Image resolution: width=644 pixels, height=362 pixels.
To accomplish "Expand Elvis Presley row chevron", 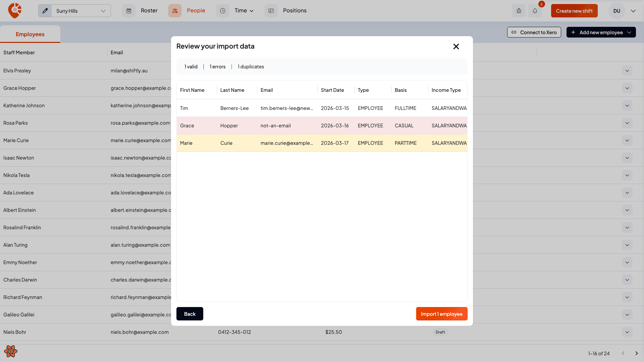I will (627, 71).
